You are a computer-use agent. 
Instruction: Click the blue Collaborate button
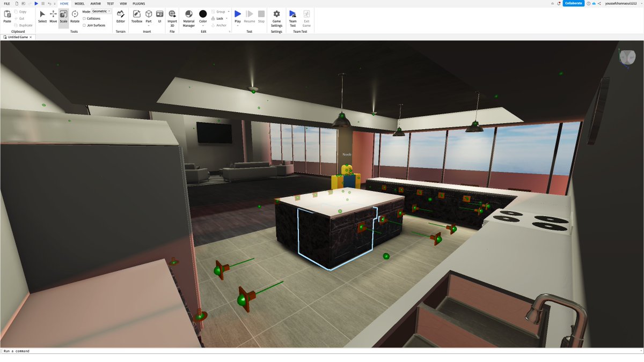(574, 3)
